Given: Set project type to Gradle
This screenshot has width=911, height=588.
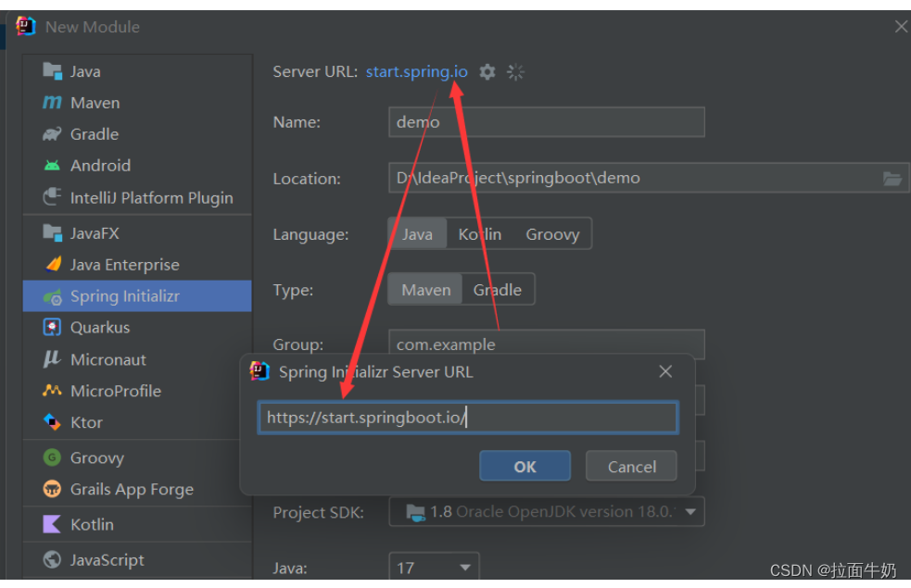Looking at the screenshot, I should click(498, 290).
